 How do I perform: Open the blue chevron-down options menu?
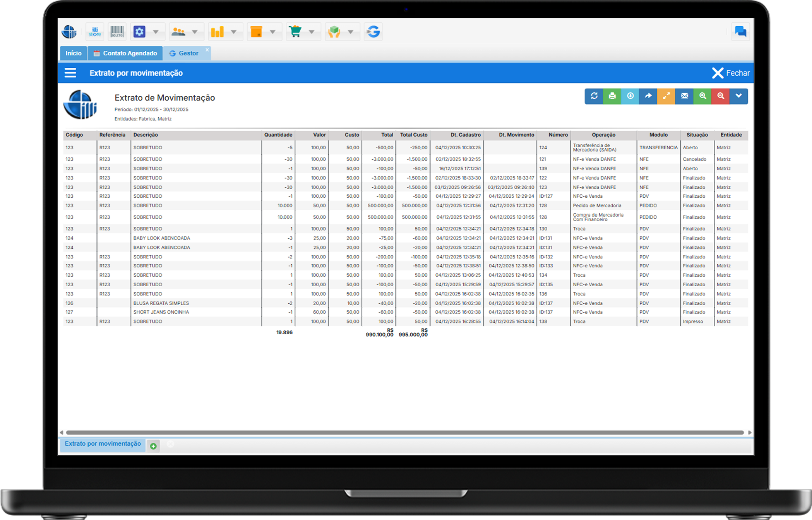(x=738, y=96)
